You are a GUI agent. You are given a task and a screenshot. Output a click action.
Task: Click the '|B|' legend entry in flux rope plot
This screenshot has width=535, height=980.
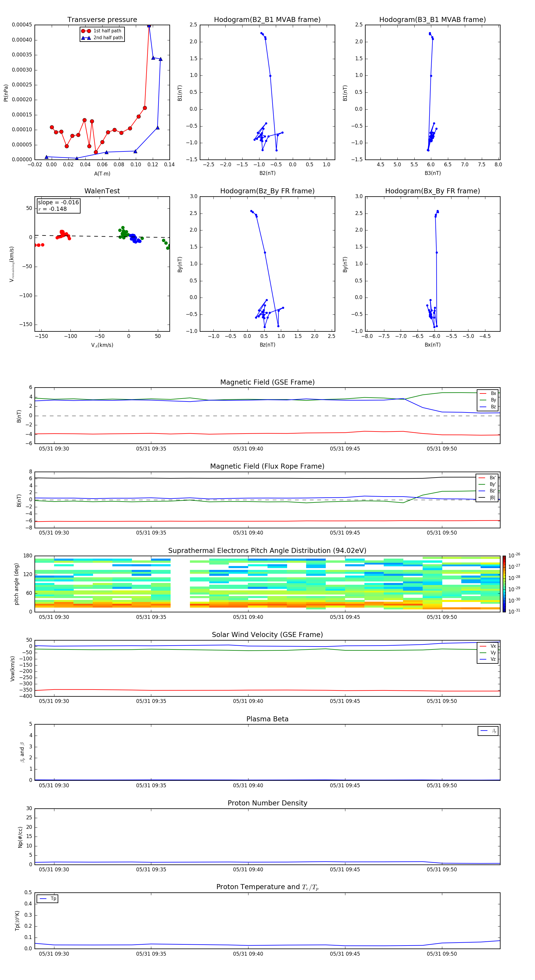point(487,498)
